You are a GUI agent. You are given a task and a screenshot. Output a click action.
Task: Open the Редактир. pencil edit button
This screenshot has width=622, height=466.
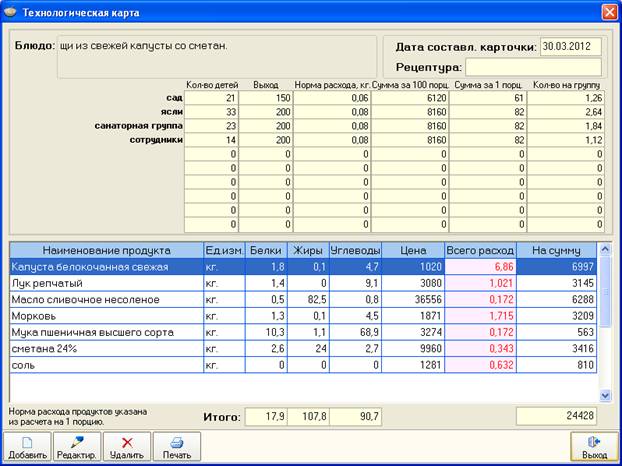click(x=77, y=447)
